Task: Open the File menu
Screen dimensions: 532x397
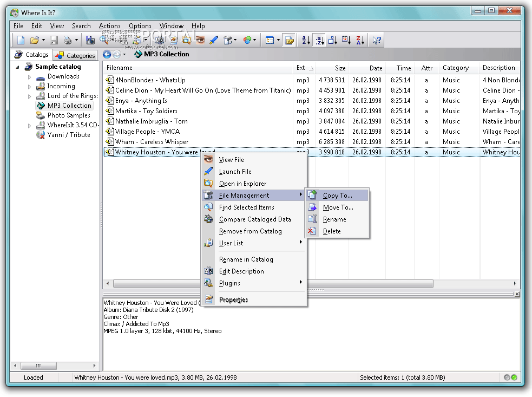Action: (18, 26)
